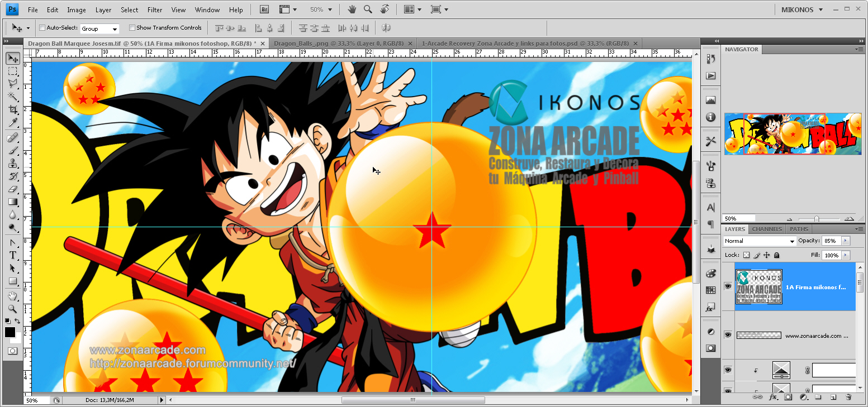
Task: Click the Navigator zoom slider handle
Action: tap(817, 219)
